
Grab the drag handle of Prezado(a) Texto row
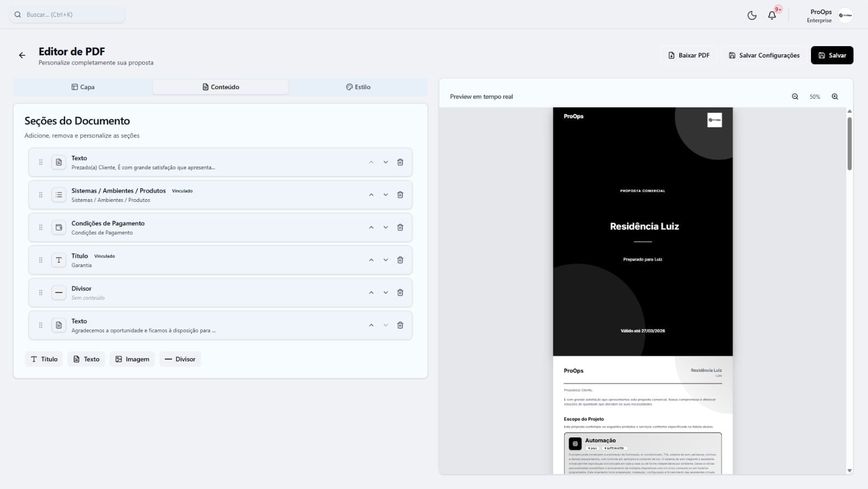pos(41,162)
